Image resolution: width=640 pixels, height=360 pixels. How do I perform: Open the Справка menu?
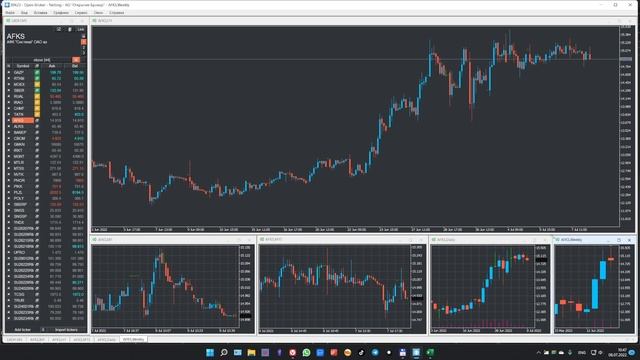click(116, 13)
